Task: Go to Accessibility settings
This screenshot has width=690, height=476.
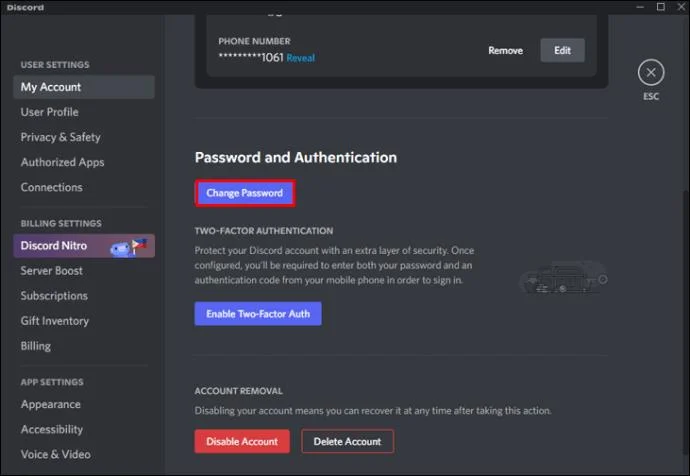Action: (84, 430)
